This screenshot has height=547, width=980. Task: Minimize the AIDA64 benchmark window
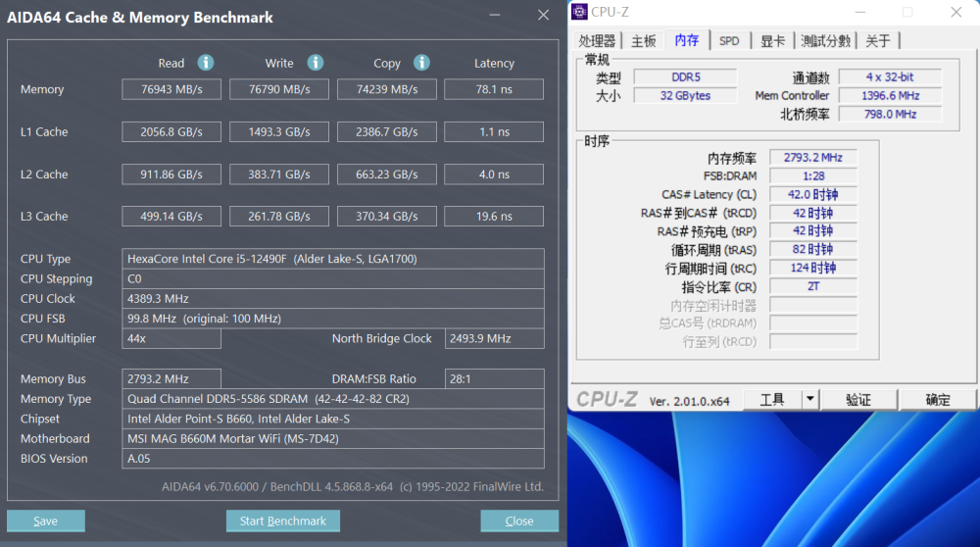tap(494, 15)
